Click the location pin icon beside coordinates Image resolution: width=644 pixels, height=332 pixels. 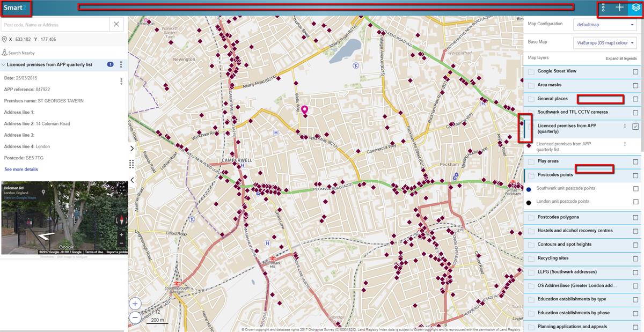4,40
